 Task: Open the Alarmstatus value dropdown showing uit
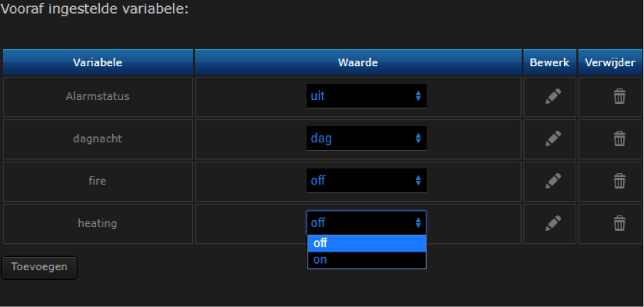[367, 96]
